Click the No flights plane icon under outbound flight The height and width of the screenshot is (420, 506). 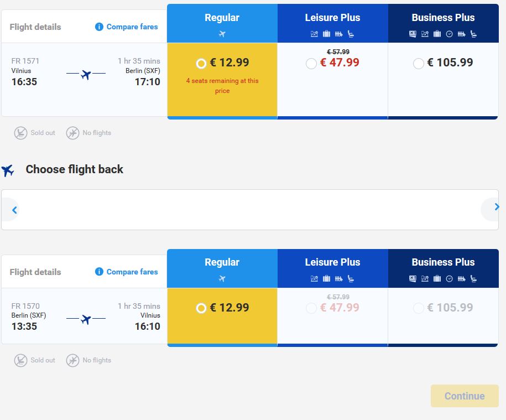point(72,133)
